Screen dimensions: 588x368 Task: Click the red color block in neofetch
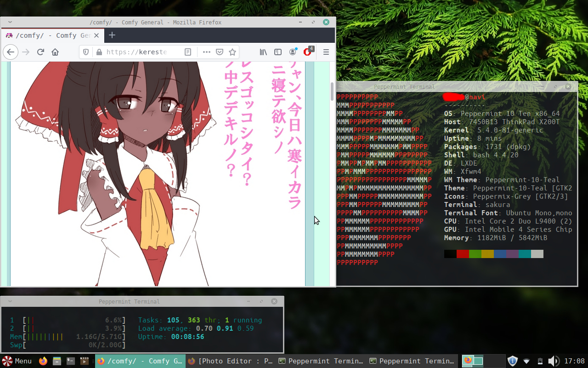click(x=463, y=254)
